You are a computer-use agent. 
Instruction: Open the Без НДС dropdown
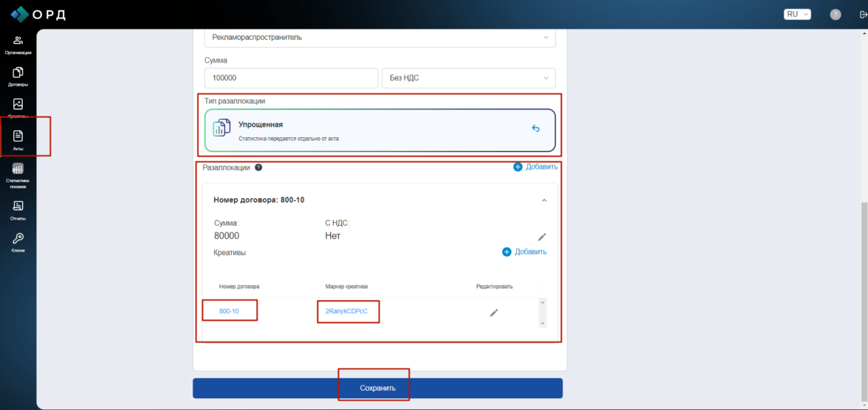[x=468, y=78]
